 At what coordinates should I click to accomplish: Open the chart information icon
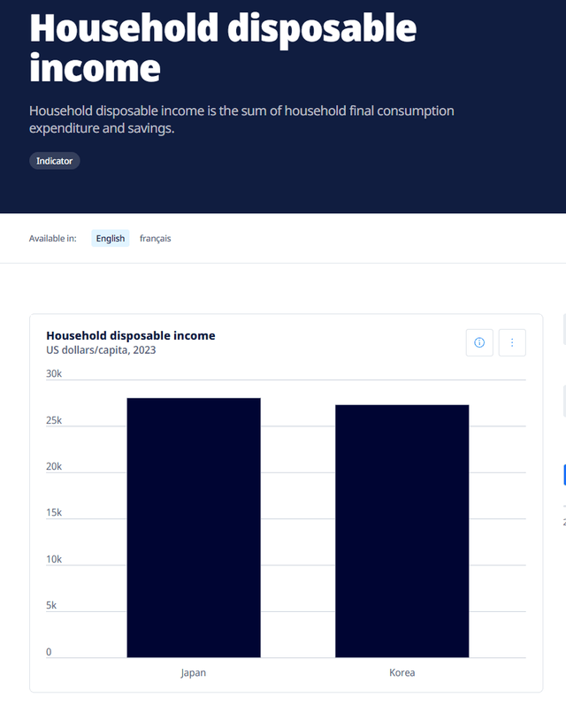pyautogui.click(x=479, y=342)
